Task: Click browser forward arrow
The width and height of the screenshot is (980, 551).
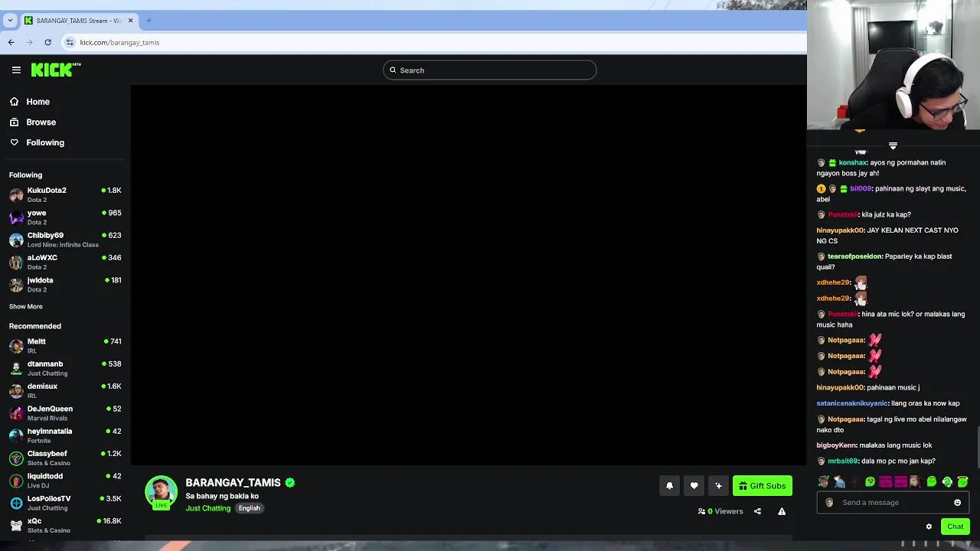Action: click(x=29, y=42)
